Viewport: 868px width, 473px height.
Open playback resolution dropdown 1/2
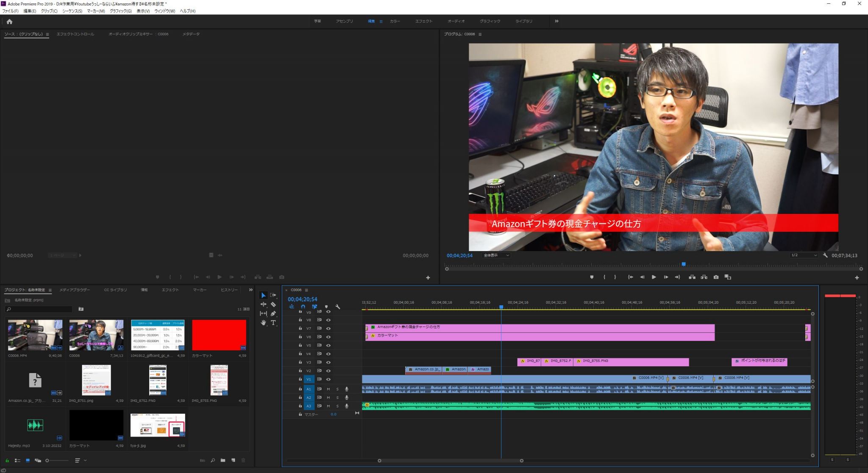tap(804, 255)
